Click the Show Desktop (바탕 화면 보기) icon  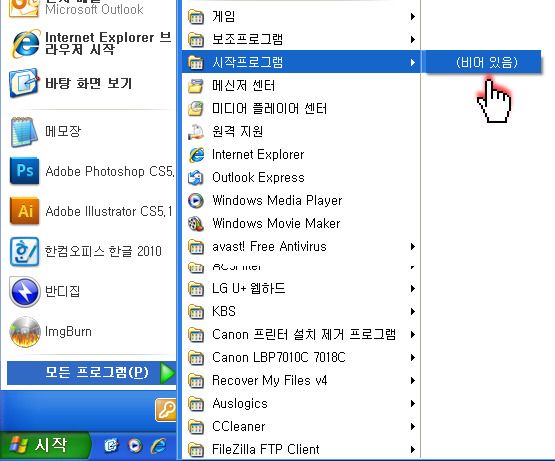coord(24,83)
